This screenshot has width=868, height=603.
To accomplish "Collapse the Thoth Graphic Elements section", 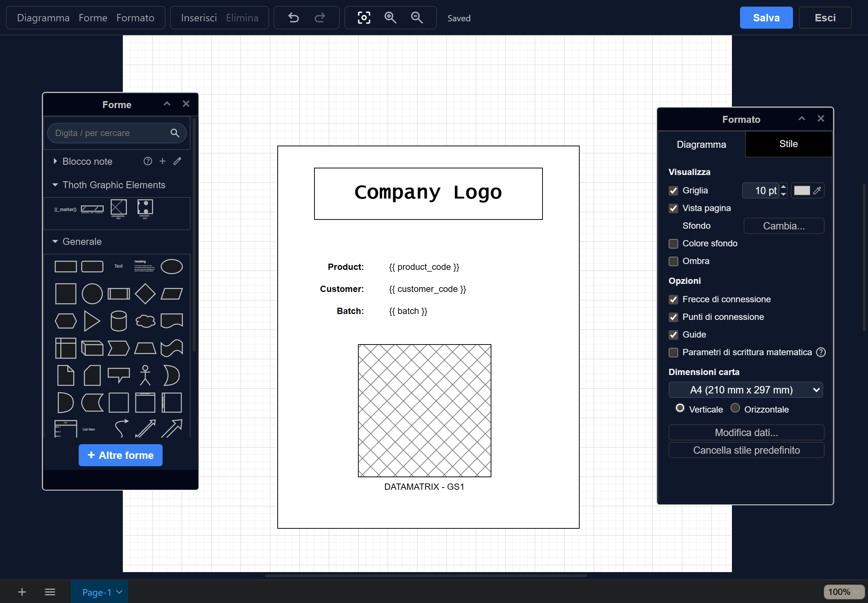I will point(55,185).
